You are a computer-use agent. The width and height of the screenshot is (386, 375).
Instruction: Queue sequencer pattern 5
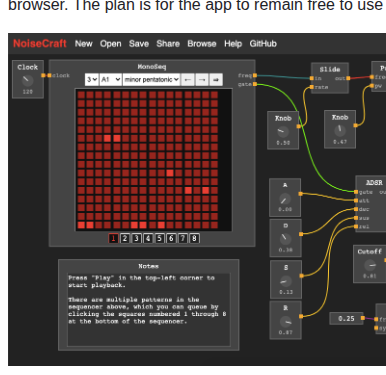pyautogui.click(x=160, y=238)
